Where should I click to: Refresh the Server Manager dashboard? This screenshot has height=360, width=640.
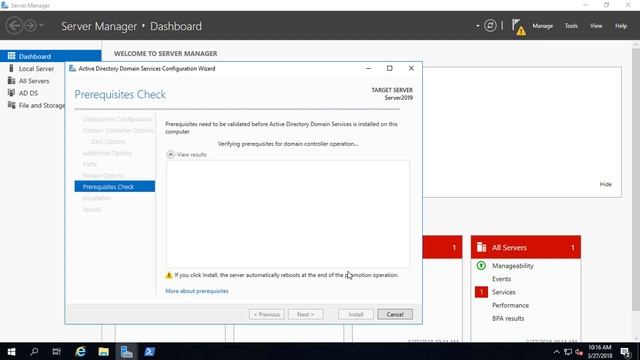pyautogui.click(x=490, y=26)
